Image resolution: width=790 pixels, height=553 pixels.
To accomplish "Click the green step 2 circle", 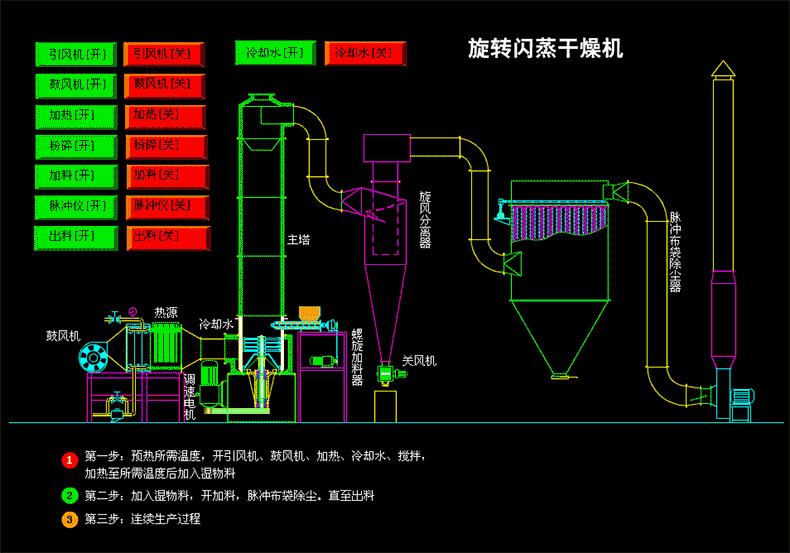I will pyautogui.click(x=69, y=495).
